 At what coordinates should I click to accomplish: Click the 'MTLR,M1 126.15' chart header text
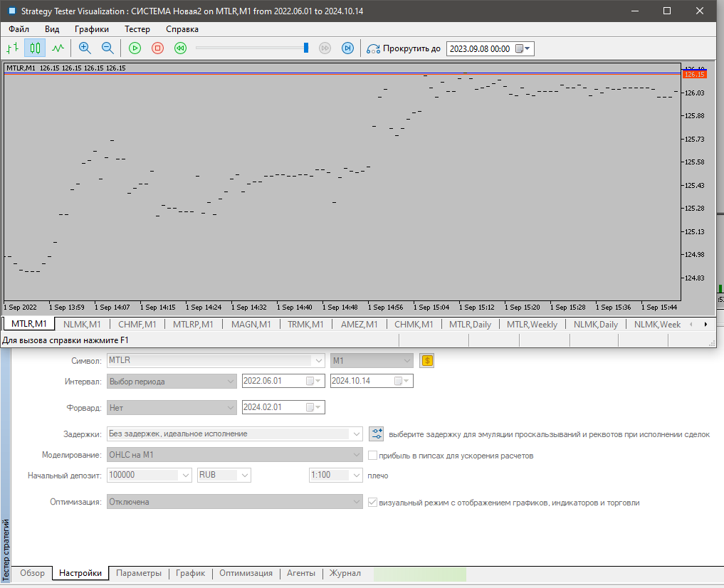(x=66, y=68)
